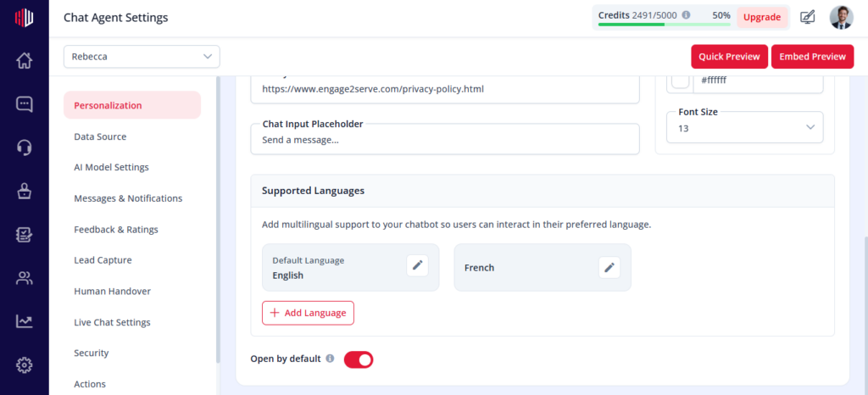Click the Quick Preview button
Image resolution: width=868 pixels, height=395 pixels.
pos(729,57)
